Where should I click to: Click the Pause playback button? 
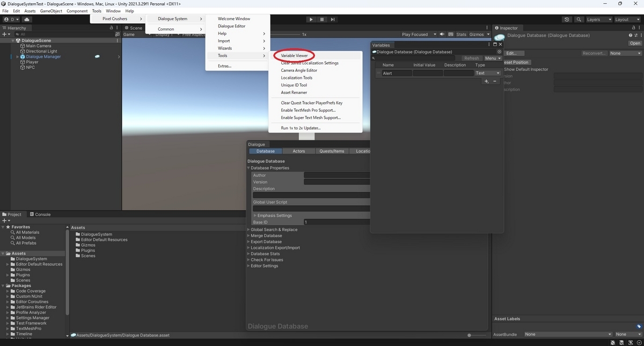322,19
